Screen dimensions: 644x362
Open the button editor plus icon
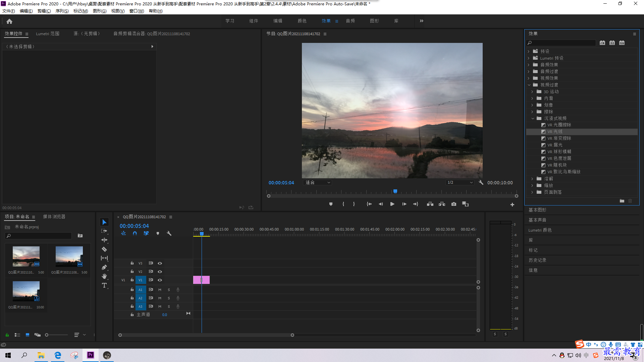click(512, 204)
